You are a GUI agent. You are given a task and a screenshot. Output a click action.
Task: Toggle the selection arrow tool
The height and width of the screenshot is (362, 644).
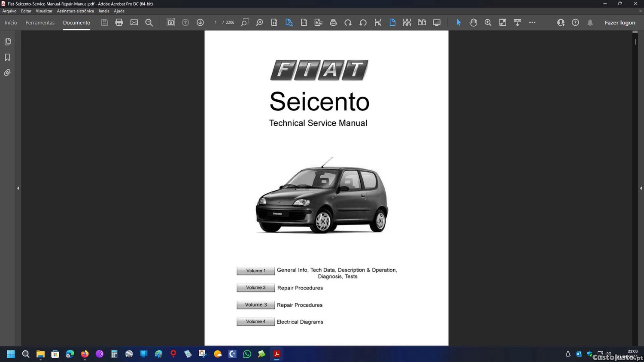pyautogui.click(x=458, y=22)
